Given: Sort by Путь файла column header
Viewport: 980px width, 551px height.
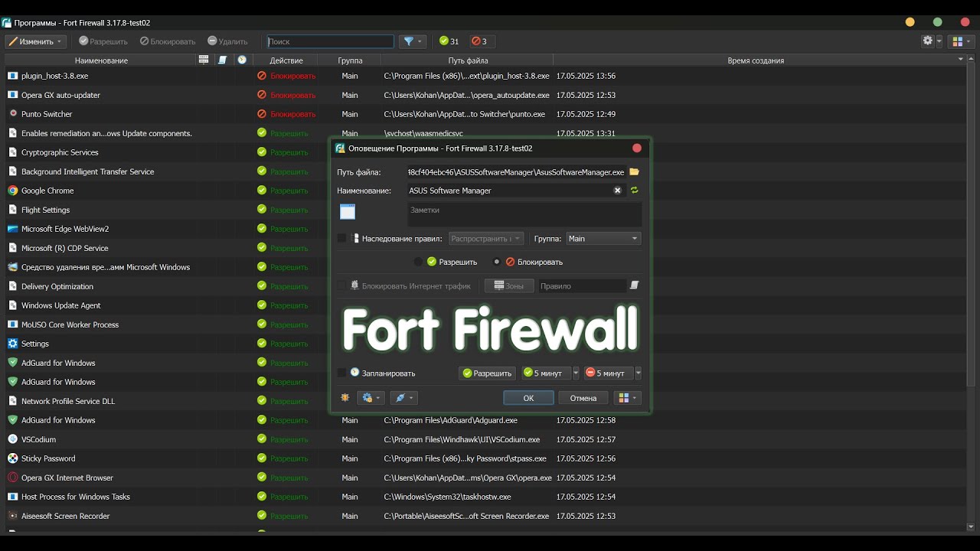Looking at the screenshot, I should [468, 60].
